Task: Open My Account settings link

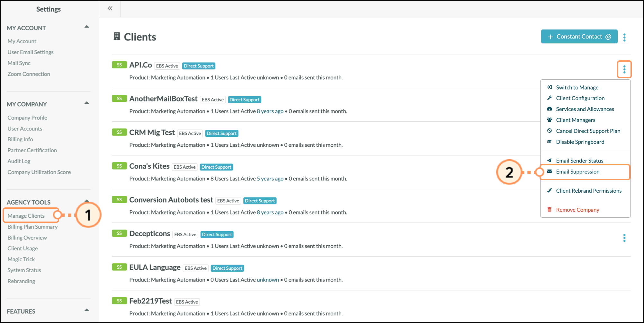Action: [22, 41]
